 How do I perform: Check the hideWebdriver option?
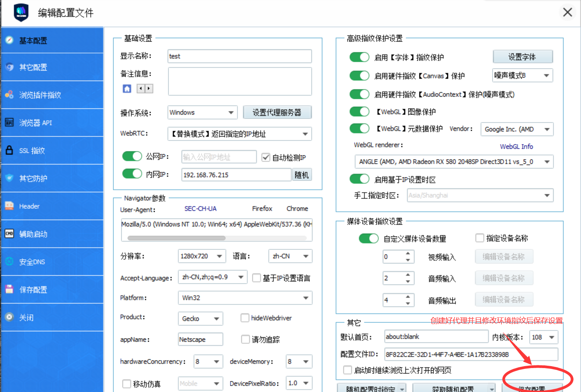point(245,318)
